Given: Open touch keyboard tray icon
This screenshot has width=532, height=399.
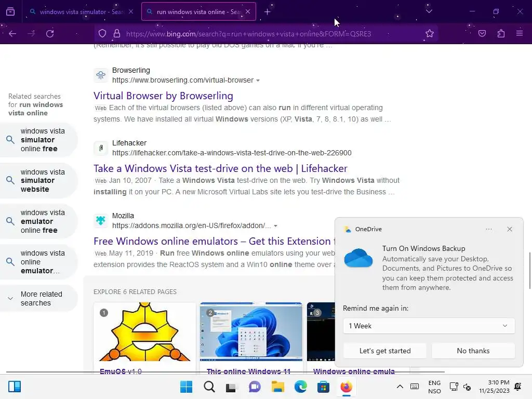Looking at the screenshot, I should [x=415, y=387].
